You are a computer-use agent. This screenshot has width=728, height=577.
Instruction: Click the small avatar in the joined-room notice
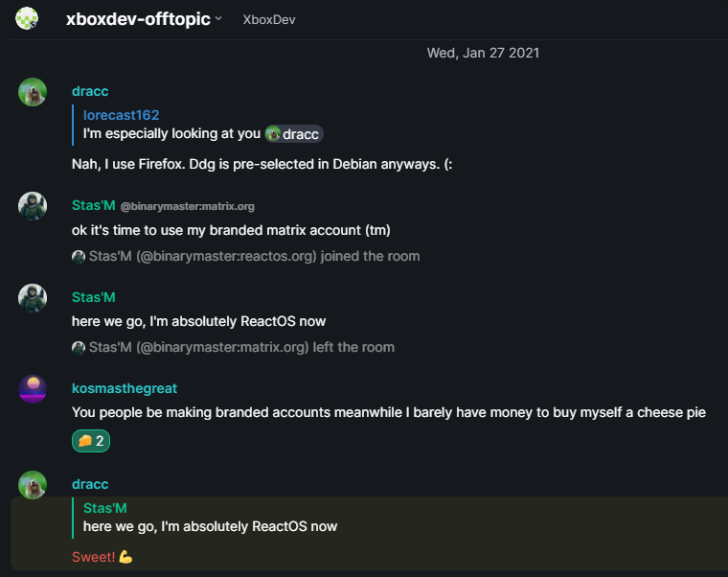click(x=79, y=257)
